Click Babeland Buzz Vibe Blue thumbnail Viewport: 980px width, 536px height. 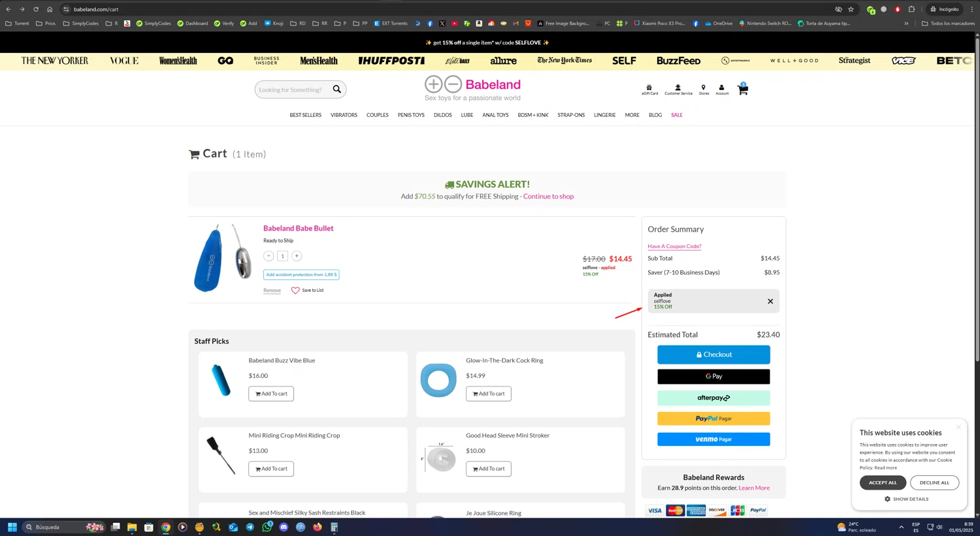[221, 380]
